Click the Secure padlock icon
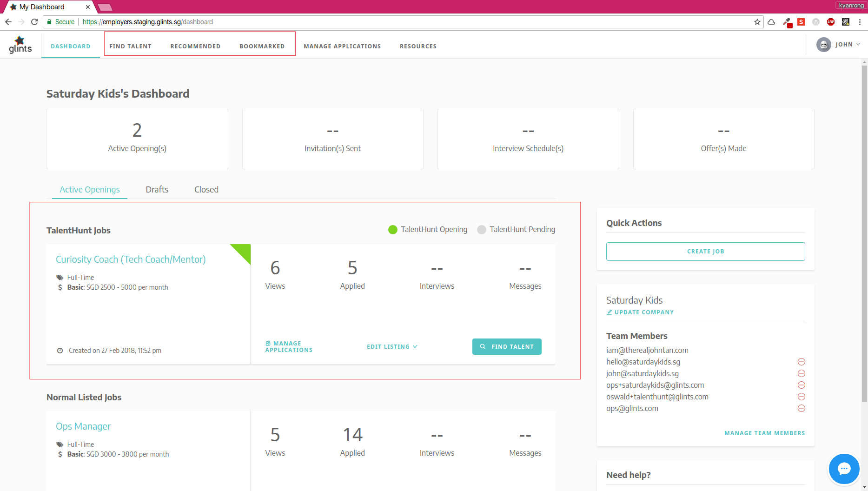868x491 pixels. pos(49,21)
